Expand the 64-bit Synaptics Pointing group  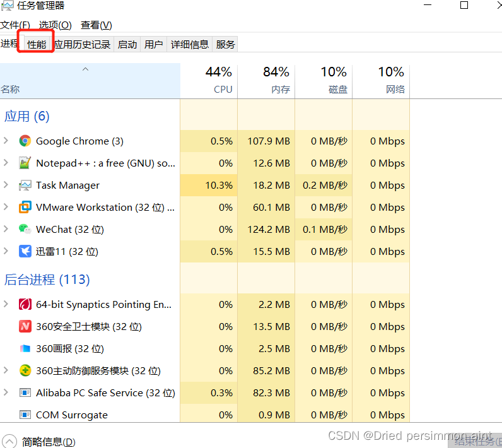pyautogui.click(x=6, y=304)
